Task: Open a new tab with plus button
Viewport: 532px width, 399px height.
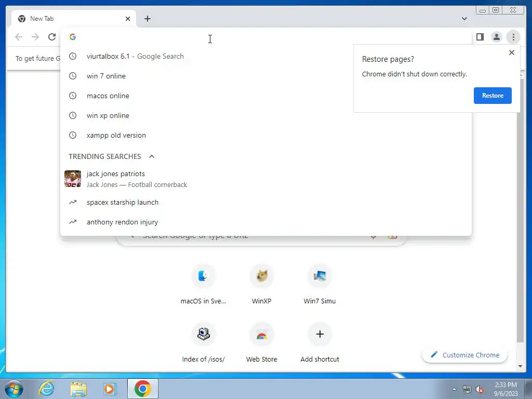Action: click(x=147, y=19)
